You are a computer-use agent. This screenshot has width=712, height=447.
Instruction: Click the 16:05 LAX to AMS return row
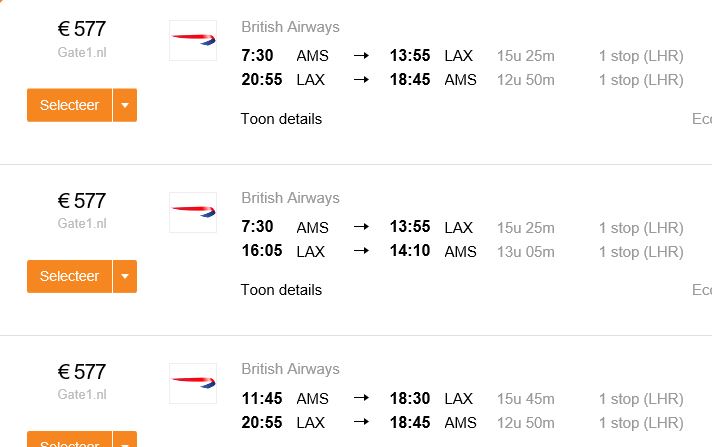point(462,251)
